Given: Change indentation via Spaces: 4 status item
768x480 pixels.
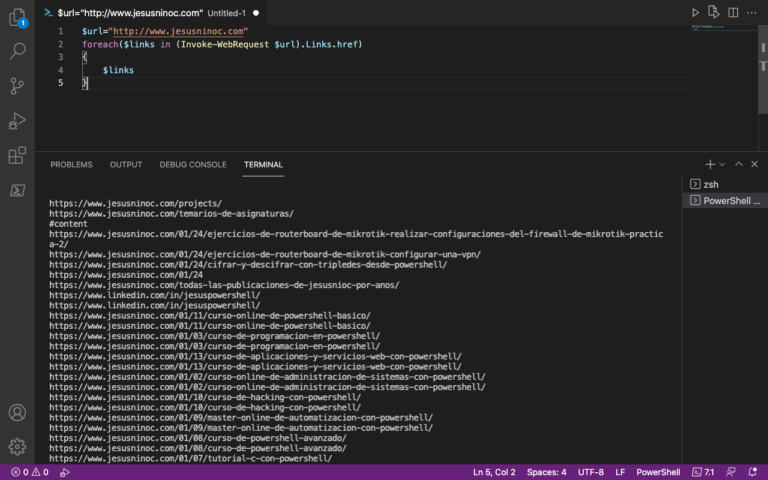Looking at the screenshot, I should coord(546,472).
